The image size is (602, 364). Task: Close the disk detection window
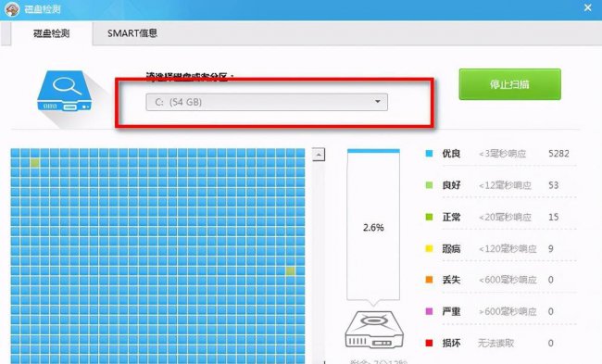(587, 7)
